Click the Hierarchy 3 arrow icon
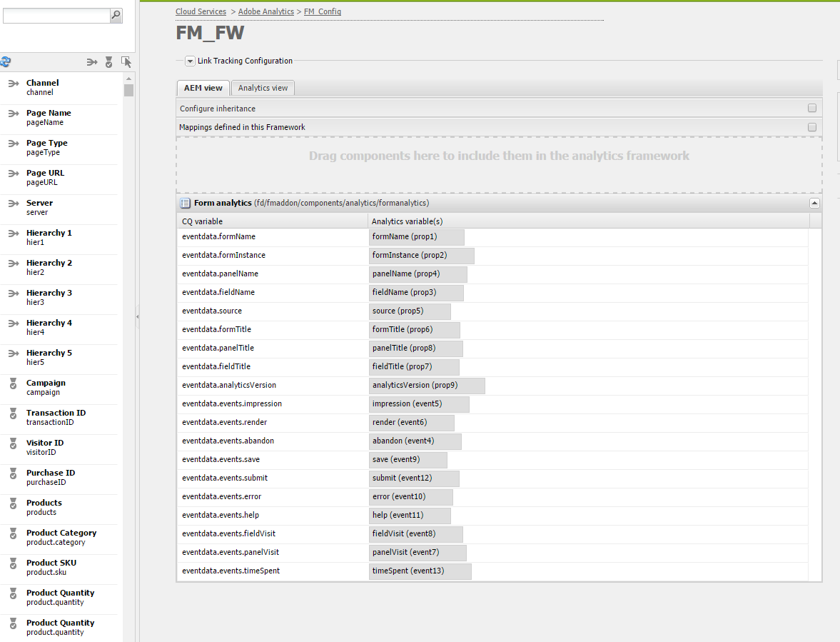Screen dimensions: 840x642 click(14, 293)
